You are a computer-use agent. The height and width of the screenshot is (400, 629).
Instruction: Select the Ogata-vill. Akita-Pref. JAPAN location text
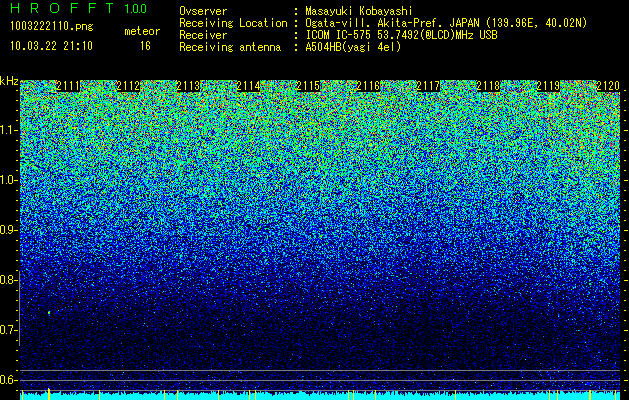[x=446, y=23]
